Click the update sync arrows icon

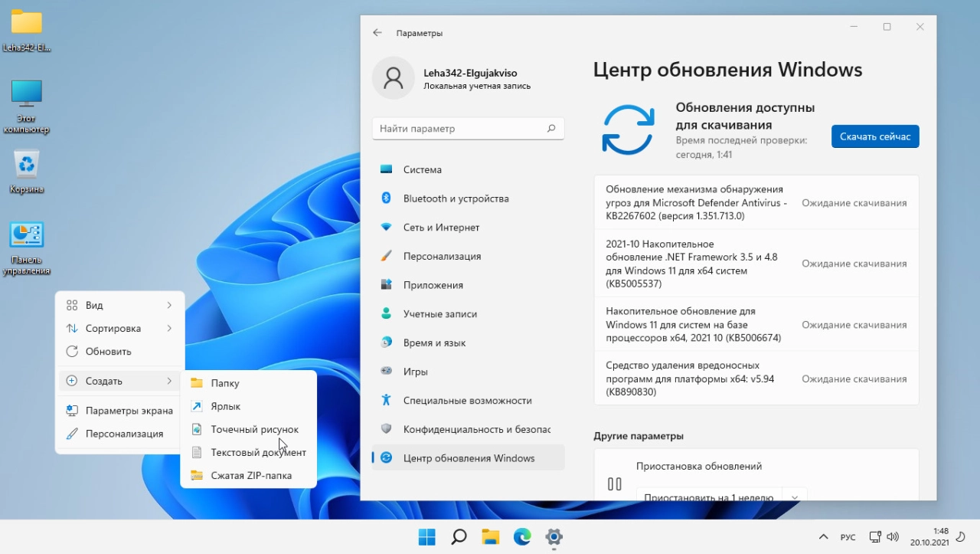[628, 129]
